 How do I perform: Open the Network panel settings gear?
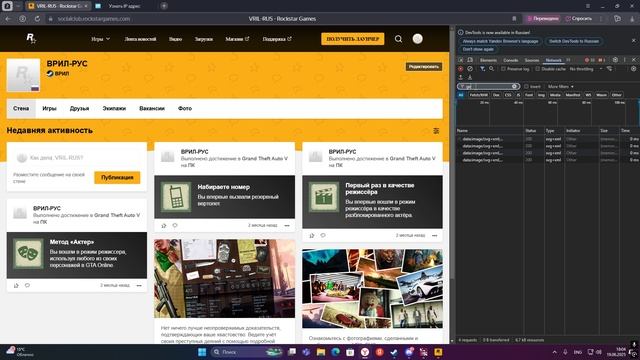[x=633, y=69]
